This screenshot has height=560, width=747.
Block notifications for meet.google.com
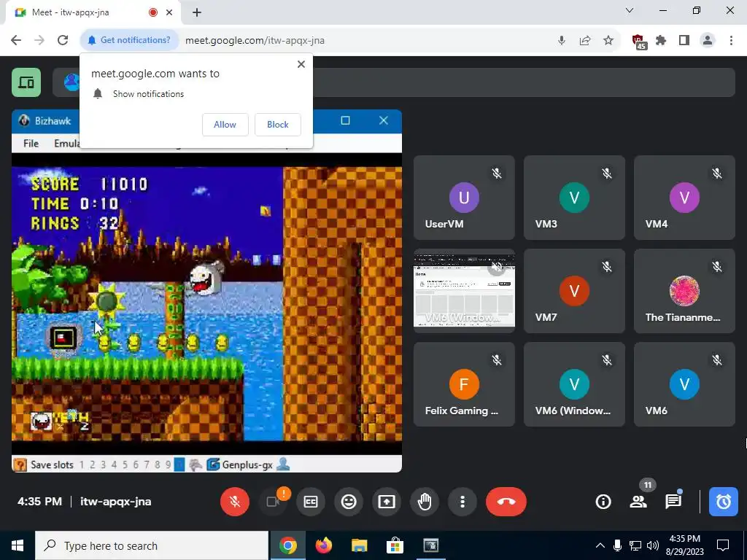pyautogui.click(x=278, y=124)
